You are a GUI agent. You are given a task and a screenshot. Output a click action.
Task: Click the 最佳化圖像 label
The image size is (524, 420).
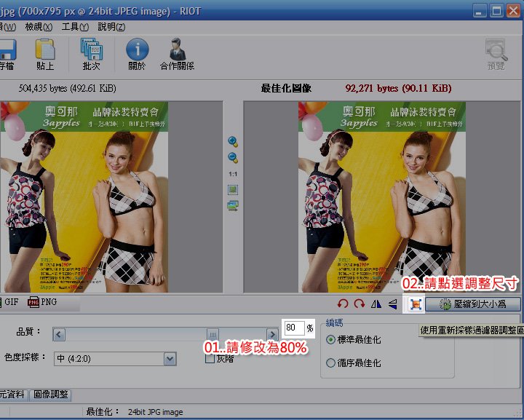(286, 89)
